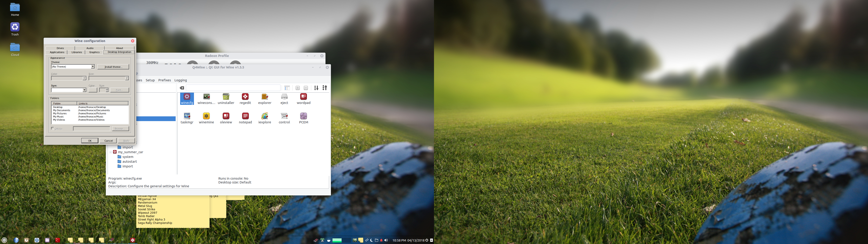The width and height of the screenshot is (868, 244).
Task: Sort icons in descending order
Action: pos(316,88)
